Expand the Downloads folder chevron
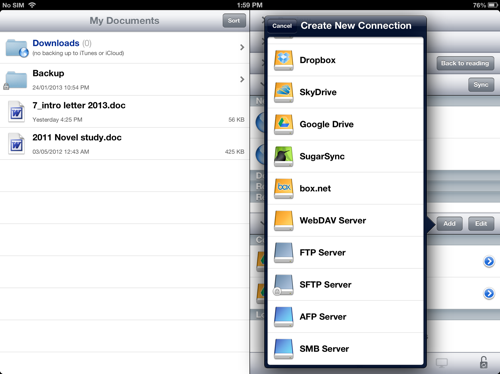This screenshot has height=374, width=500. pyautogui.click(x=242, y=47)
